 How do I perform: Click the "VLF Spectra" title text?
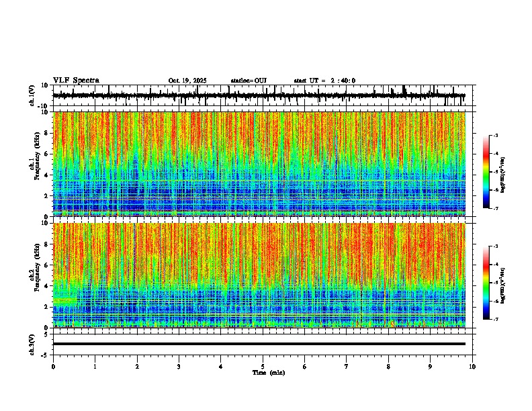point(76,81)
